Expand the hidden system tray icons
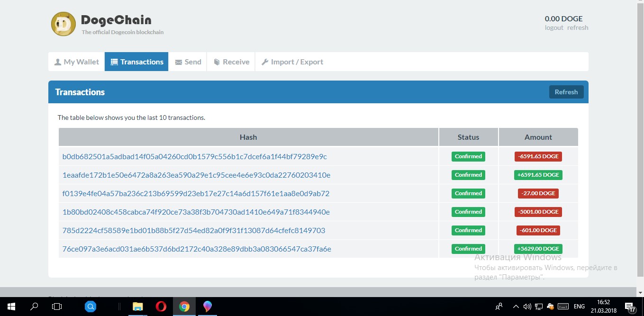Screen dimensions: 644x316 [x=516, y=307]
